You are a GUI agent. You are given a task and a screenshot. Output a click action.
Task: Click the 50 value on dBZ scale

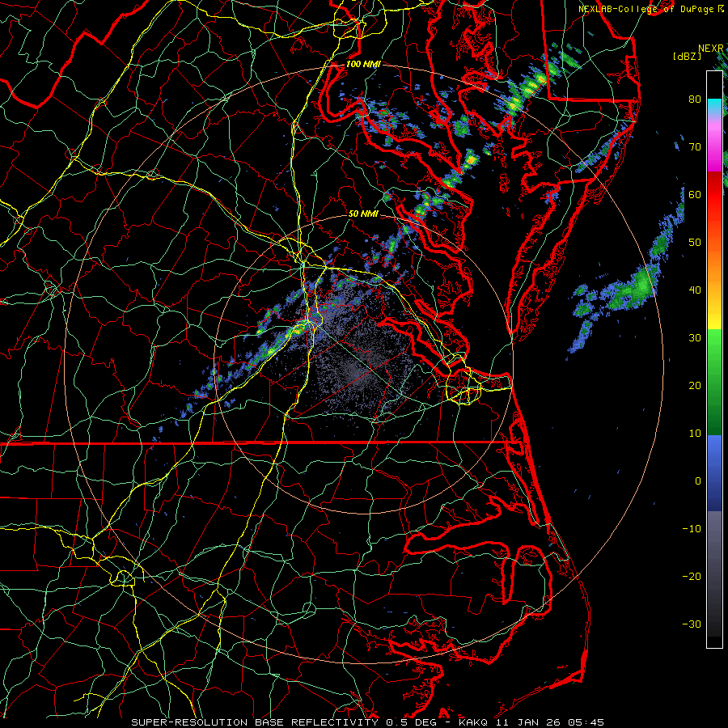click(x=695, y=243)
